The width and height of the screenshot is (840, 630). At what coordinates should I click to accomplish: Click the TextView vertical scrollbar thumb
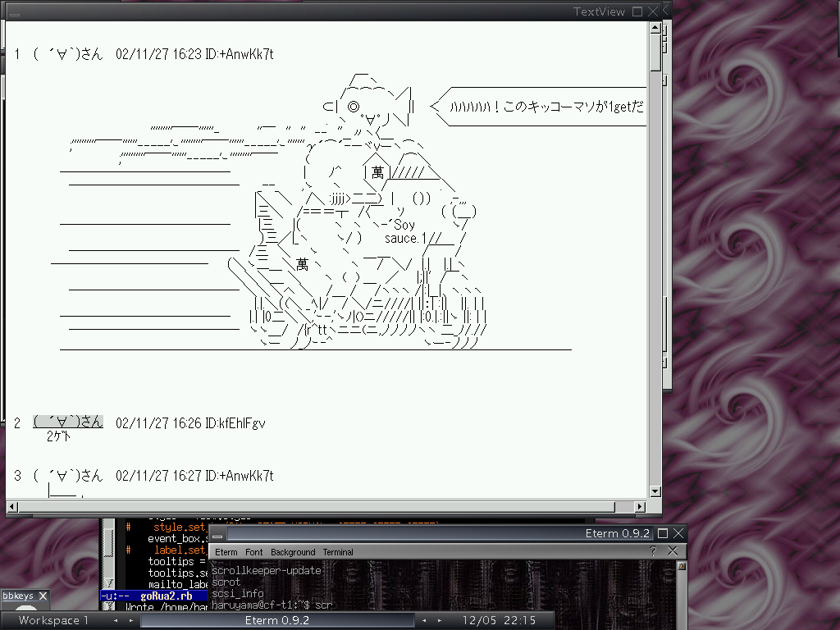pos(655,52)
